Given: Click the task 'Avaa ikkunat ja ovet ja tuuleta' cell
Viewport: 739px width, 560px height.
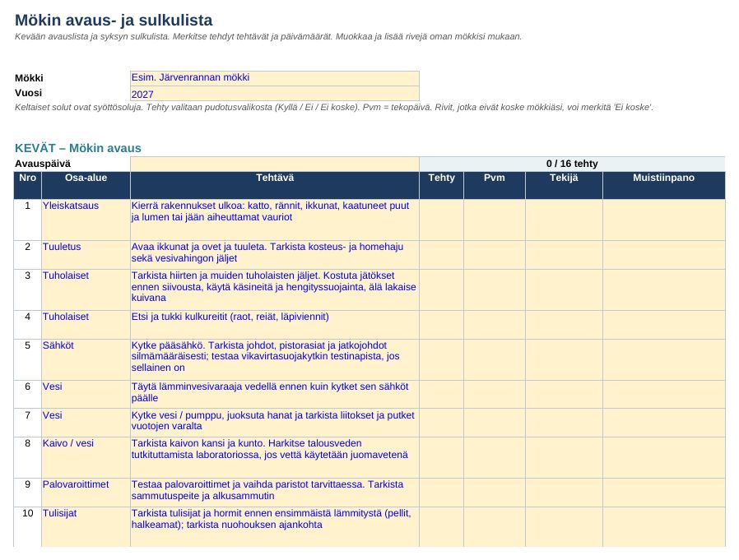Looking at the screenshot, I should tap(275, 255).
